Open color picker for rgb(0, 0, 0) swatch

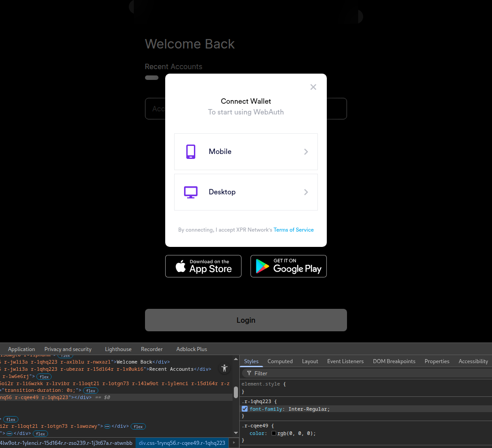(x=274, y=434)
